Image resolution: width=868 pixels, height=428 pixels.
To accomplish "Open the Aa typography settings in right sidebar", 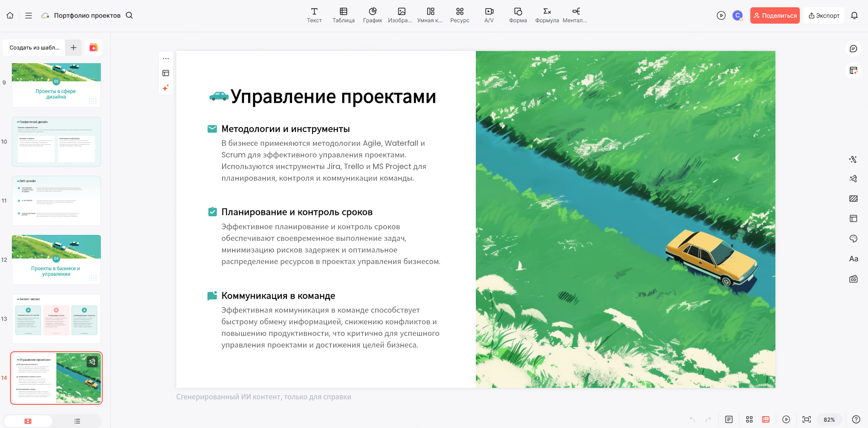I will pyautogui.click(x=853, y=259).
